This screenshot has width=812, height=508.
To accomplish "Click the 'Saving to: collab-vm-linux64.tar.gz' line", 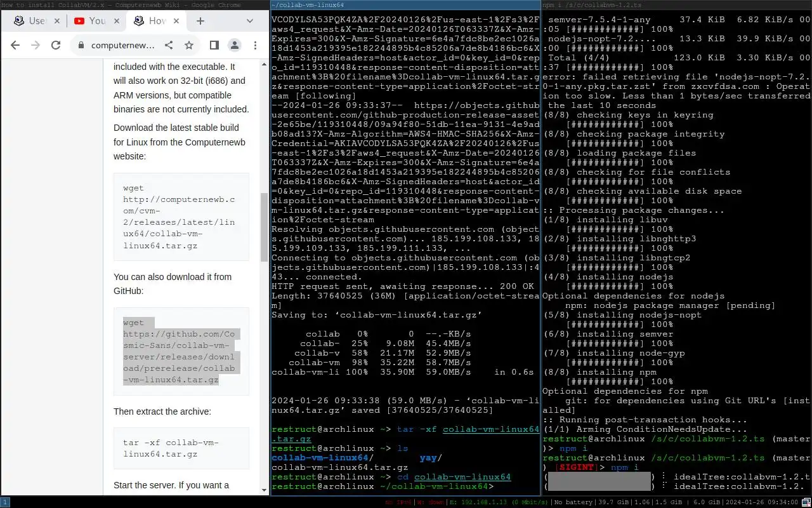I will coord(377,315).
